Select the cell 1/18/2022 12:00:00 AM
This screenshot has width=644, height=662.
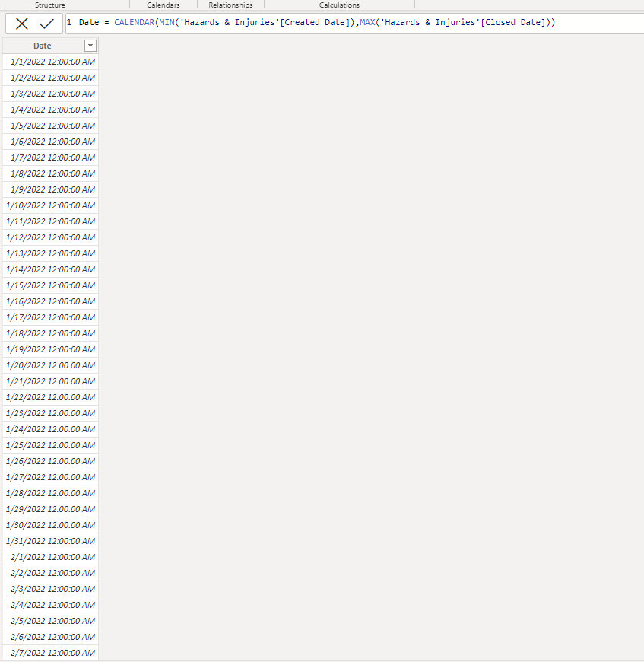tap(50, 333)
